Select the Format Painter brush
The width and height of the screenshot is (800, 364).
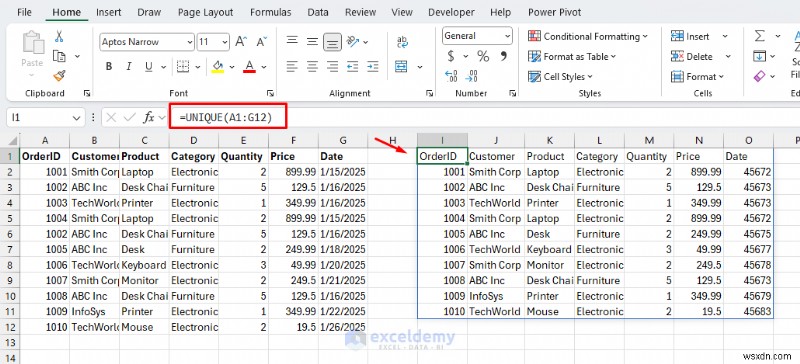click(59, 76)
